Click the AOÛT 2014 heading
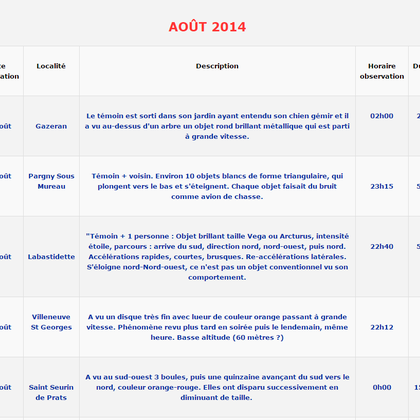 (207, 27)
